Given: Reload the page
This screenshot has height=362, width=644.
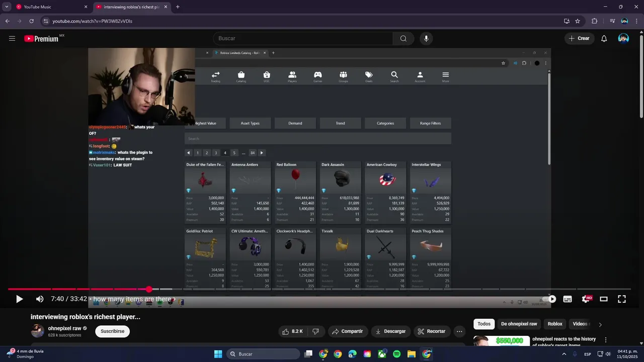Looking at the screenshot, I should tap(31, 21).
